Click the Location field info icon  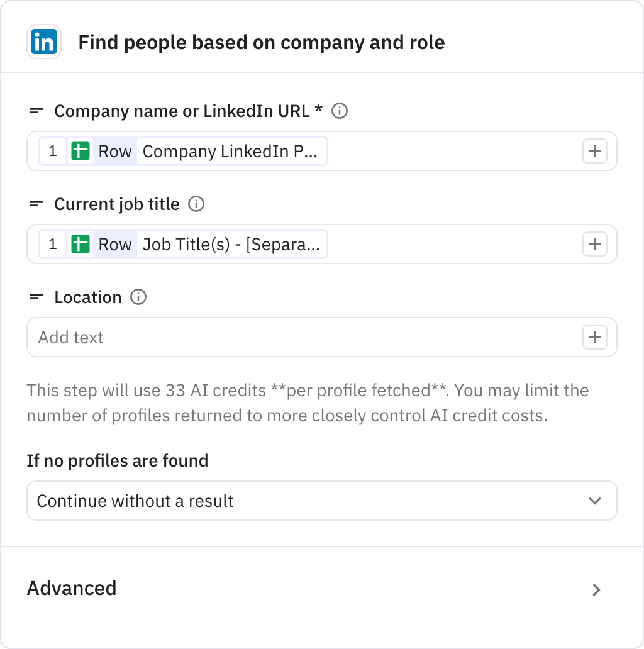click(x=138, y=297)
